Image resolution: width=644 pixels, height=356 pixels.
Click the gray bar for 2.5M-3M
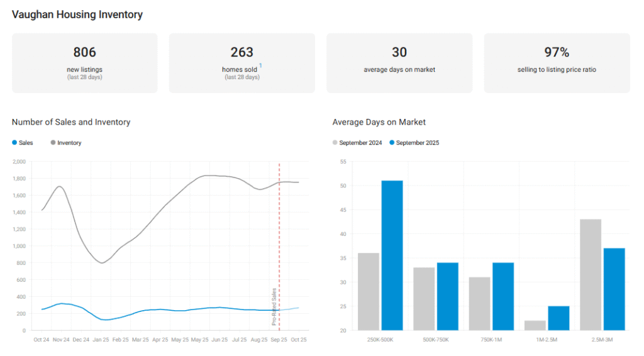(x=591, y=274)
